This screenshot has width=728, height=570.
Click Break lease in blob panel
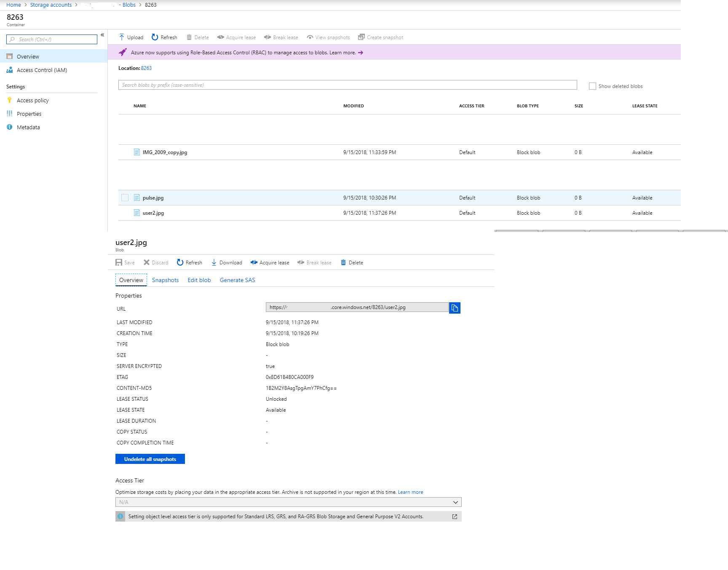pyautogui.click(x=314, y=262)
